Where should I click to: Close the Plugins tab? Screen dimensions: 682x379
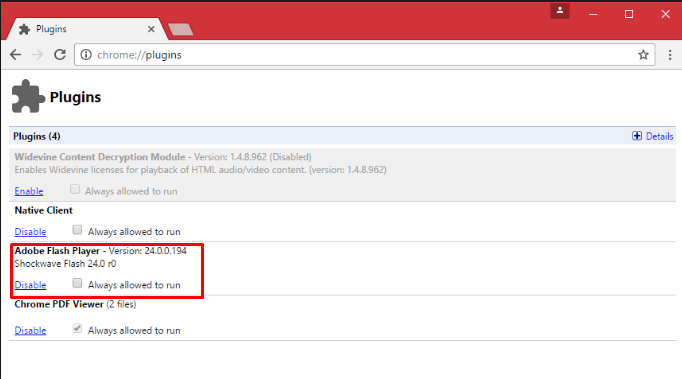[x=151, y=29]
